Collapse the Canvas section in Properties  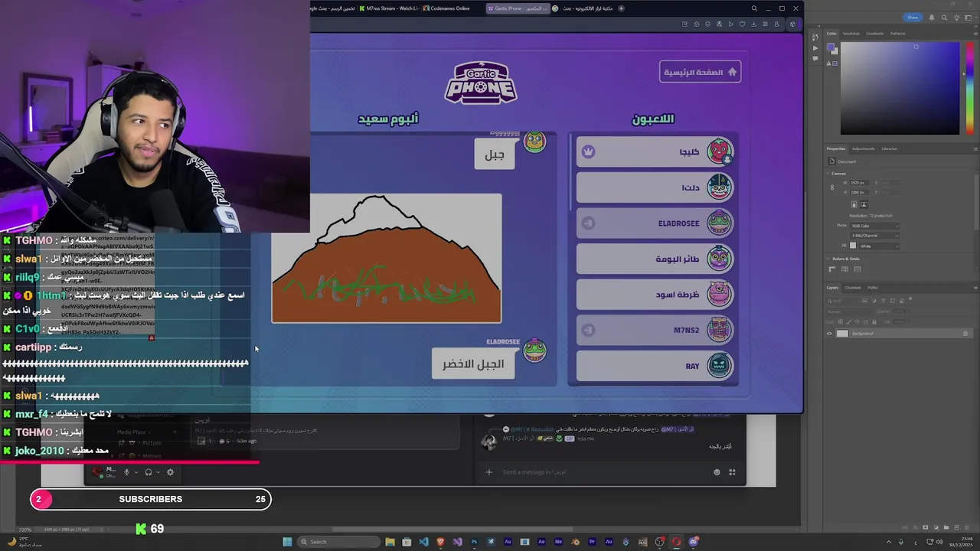(x=828, y=174)
